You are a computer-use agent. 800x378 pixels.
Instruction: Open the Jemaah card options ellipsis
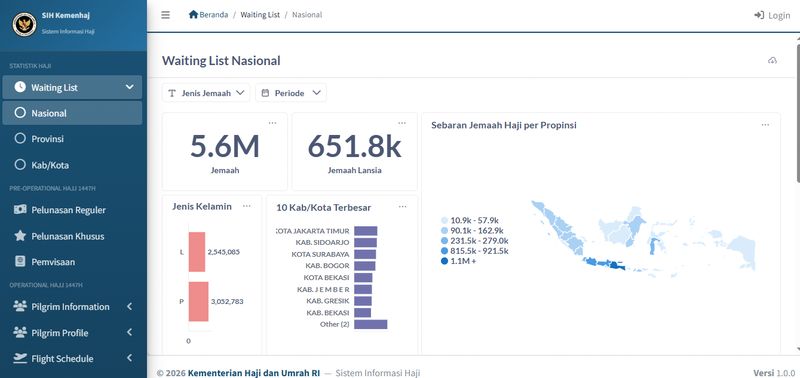click(x=272, y=123)
